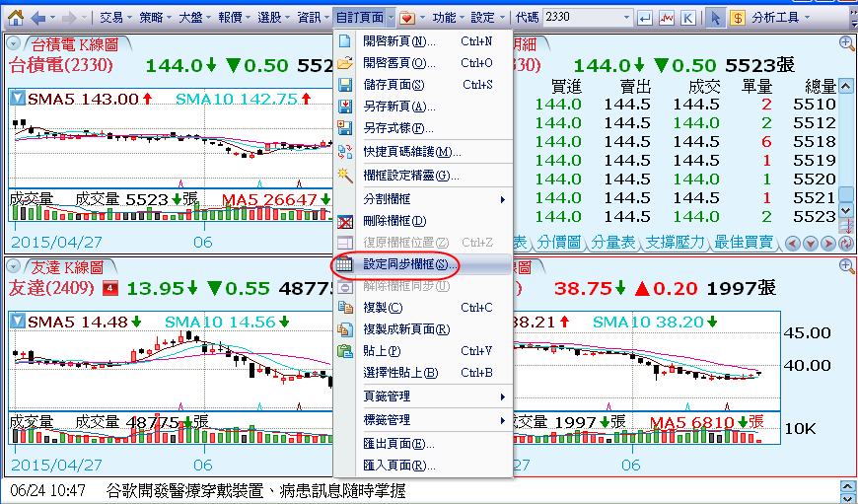Image resolution: width=858 pixels, height=504 pixels.
Task: Toggle the SMA5 indicator triangle in 友達 chart
Action: [x=18, y=322]
